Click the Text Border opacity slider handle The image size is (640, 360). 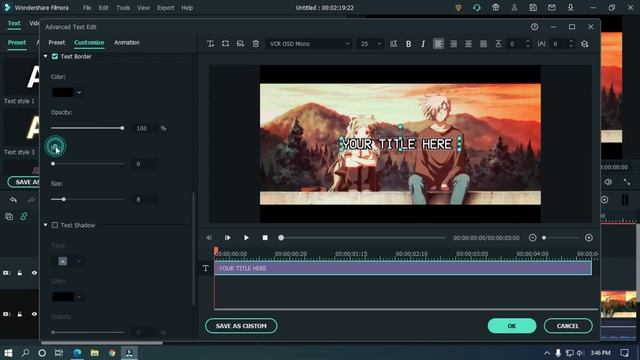[122, 128]
